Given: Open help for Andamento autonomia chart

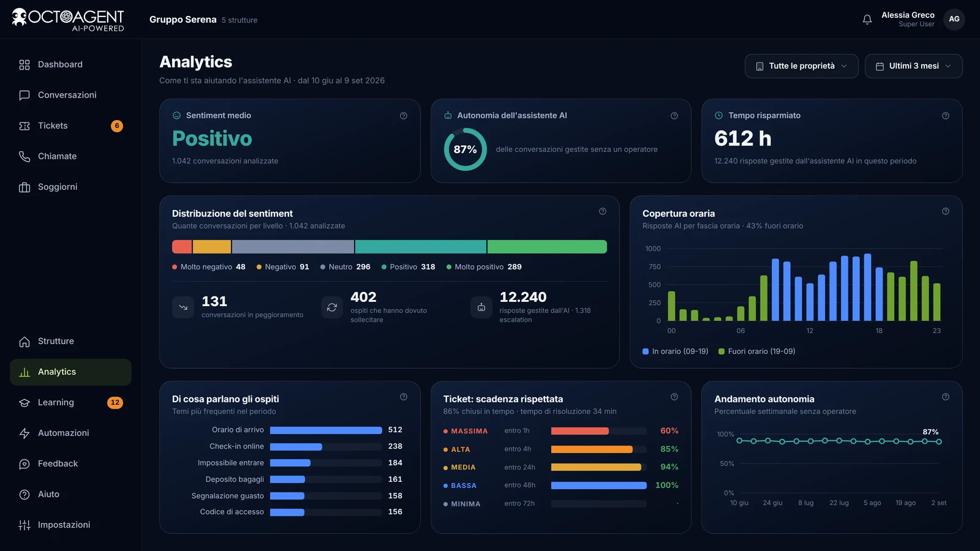Looking at the screenshot, I should tap(946, 397).
